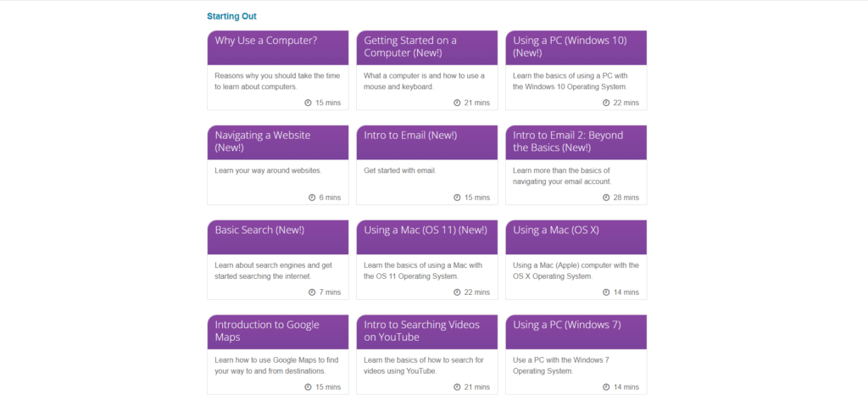The width and height of the screenshot is (868, 412).
Task: Click 22 mins on Using a Mac (OS 11)
Action: click(477, 292)
